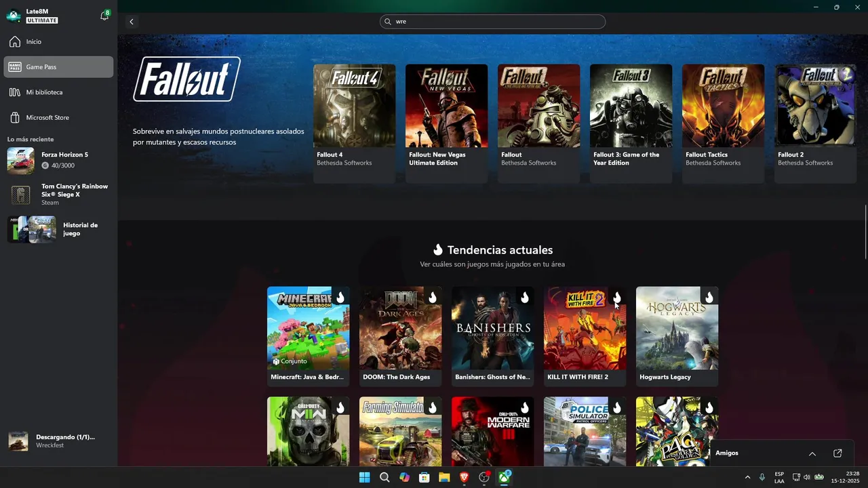Screen dimensions: 868x488
Task: Pop out the Amigos panel window
Action: [x=837, y=453]
